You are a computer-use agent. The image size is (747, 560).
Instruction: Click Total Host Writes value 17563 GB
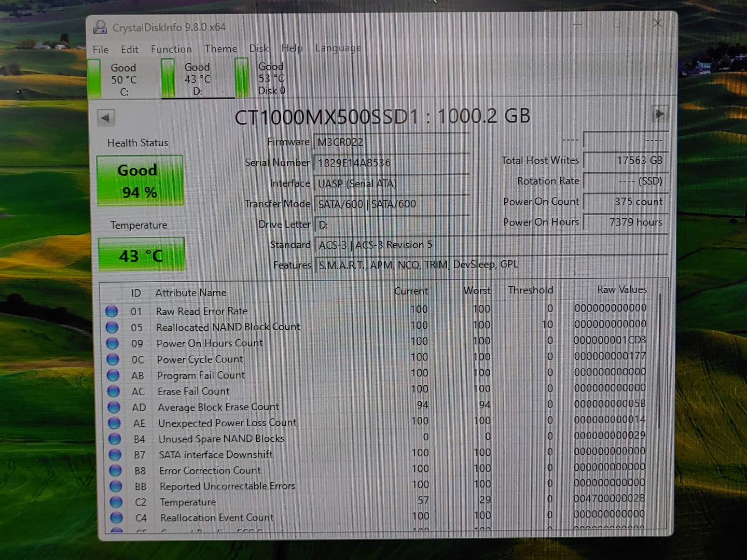(x=625, y=161)
